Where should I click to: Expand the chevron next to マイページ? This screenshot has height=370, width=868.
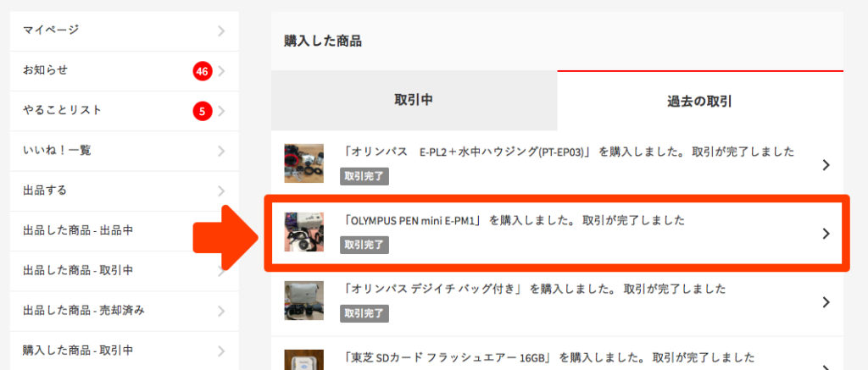pos(221,30)
